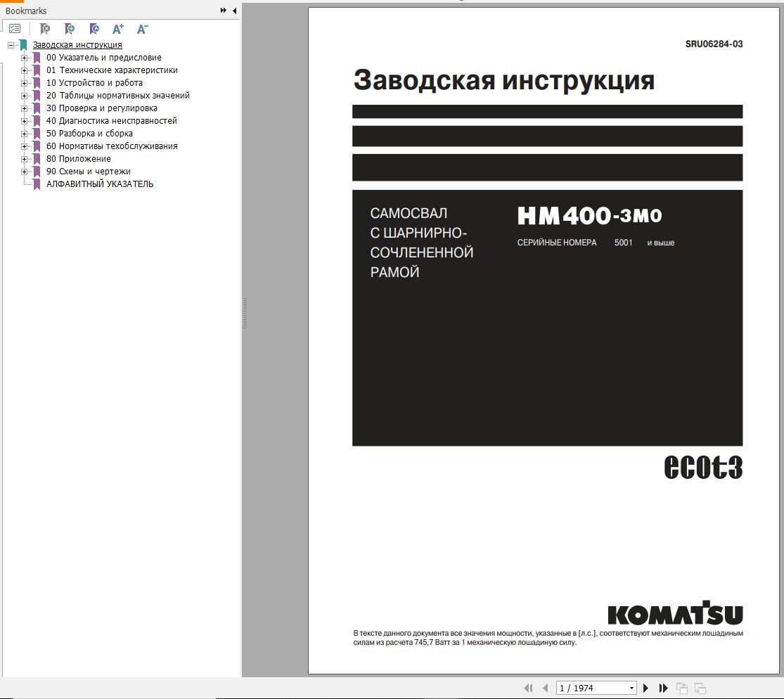Click document code SRU06284-03 on the page
The image size is (784, 699).
point(714,44)
